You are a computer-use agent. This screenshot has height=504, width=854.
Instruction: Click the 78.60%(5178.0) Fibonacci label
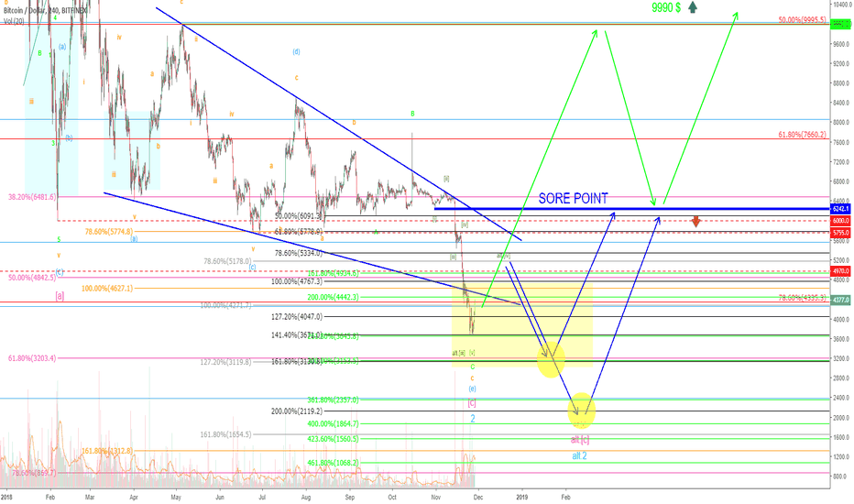(227, 261)
